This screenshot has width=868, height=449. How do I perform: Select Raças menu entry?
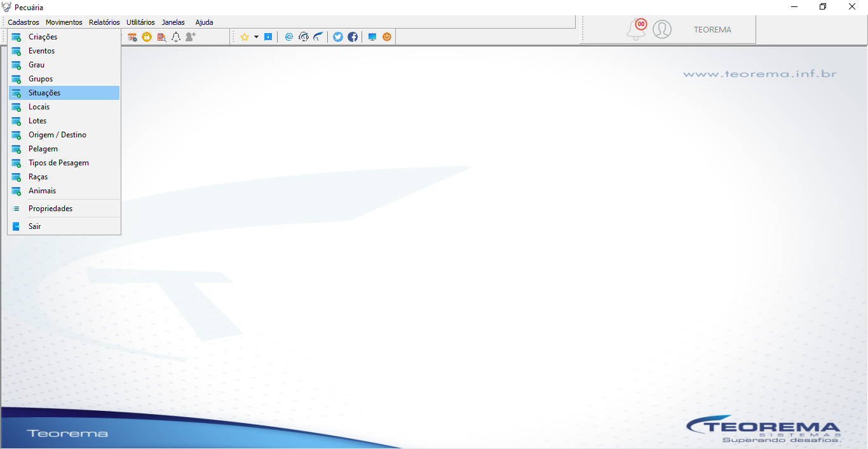click(x=64, y=177)
